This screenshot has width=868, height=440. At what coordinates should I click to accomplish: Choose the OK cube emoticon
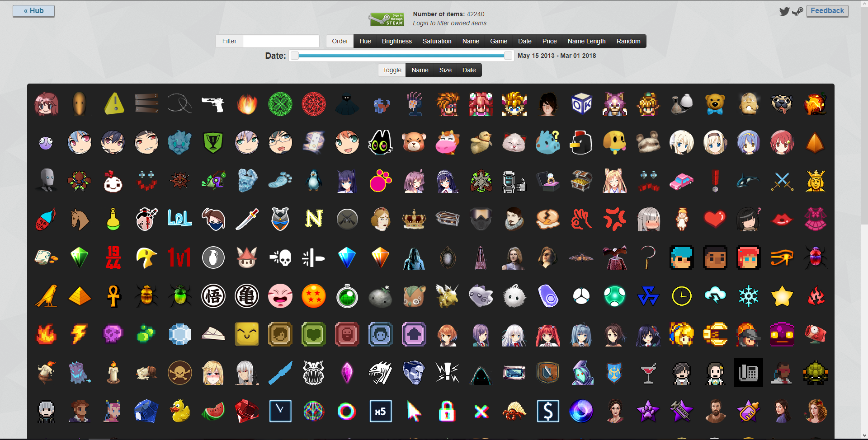coord(581,104)
